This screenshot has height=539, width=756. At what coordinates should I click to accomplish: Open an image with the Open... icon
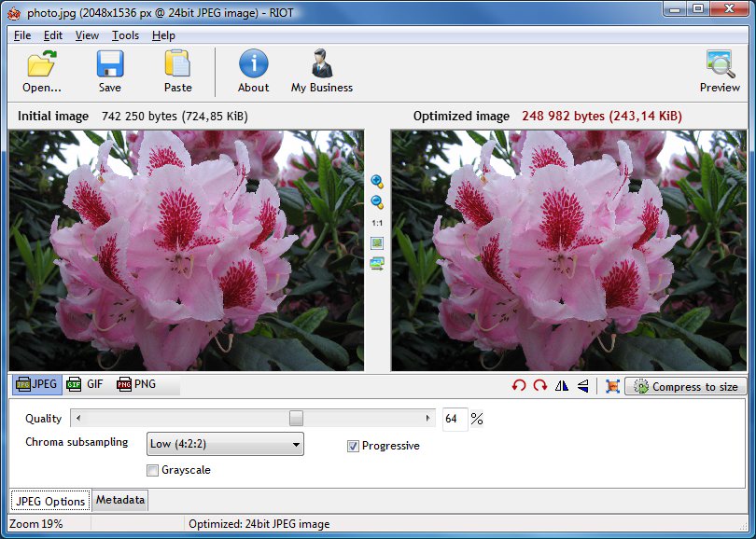coord(41,71)
